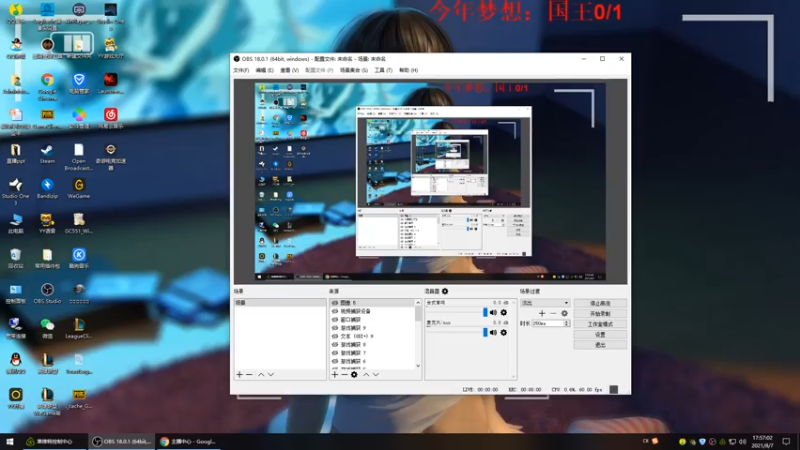Viewport: 800px width, 450px height.
Task: Open the Studio One 3 desktop icon
Action: 15,191
